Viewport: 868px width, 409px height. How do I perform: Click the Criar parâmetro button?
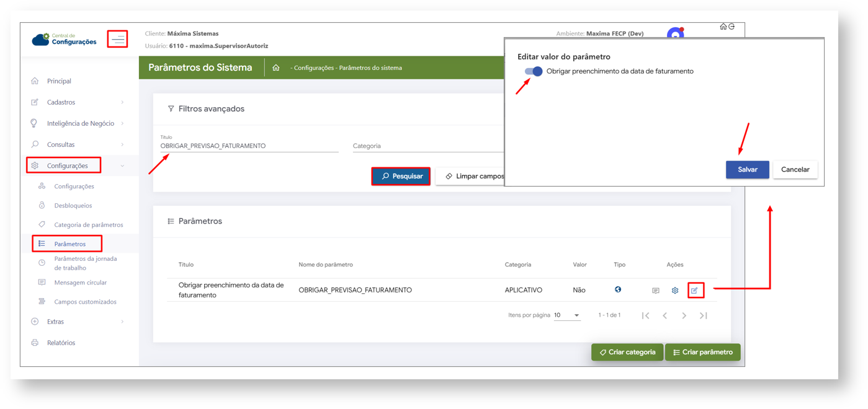coord(702,352)
